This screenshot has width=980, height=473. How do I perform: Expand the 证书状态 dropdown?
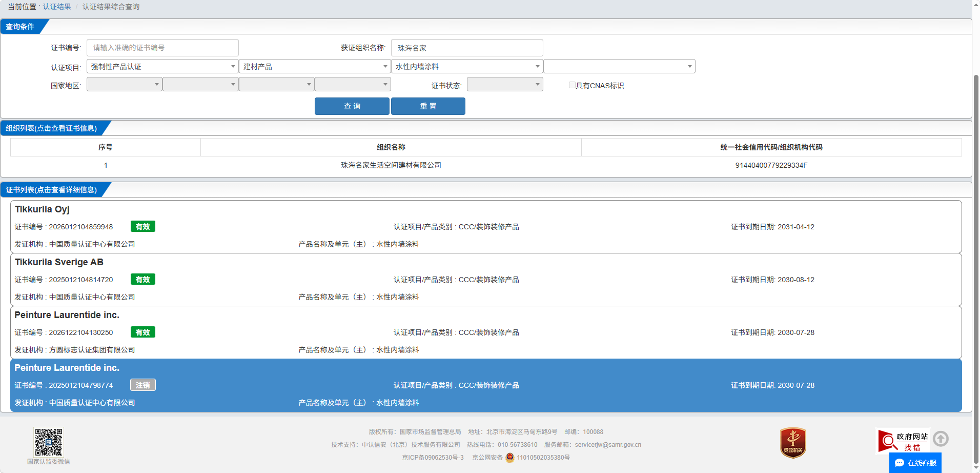click(x=505, y=84)
